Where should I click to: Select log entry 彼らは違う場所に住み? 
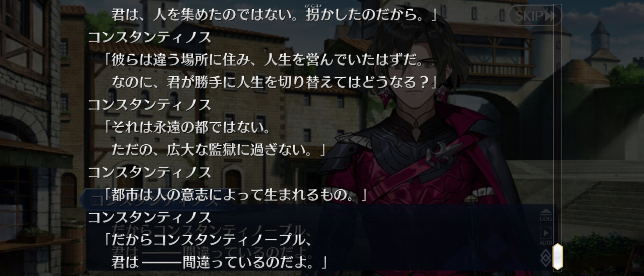(x=264, y=60)
